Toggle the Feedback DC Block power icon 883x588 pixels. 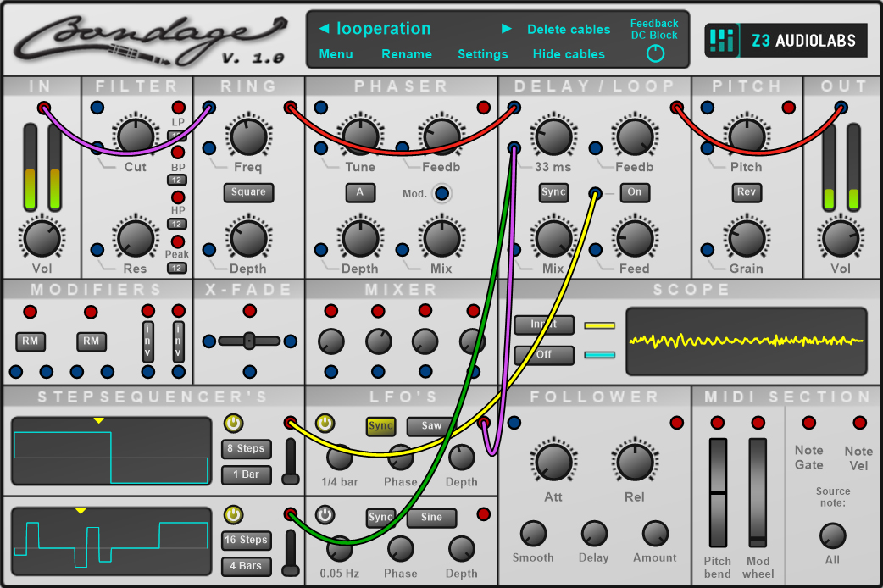[x=655, y=54]
